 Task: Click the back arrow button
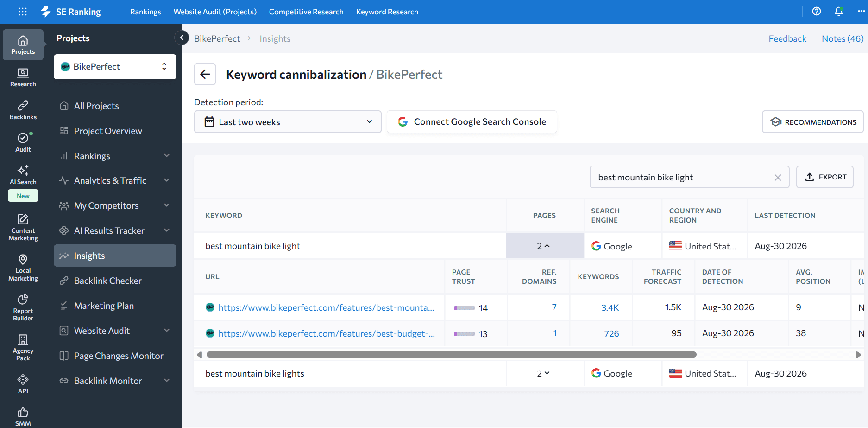(205, 74)
